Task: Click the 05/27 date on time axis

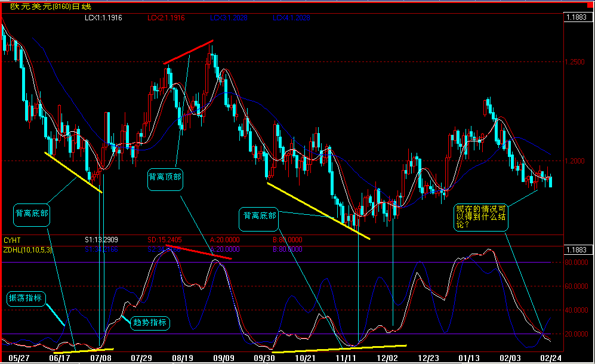Action: tap(19, 358)
